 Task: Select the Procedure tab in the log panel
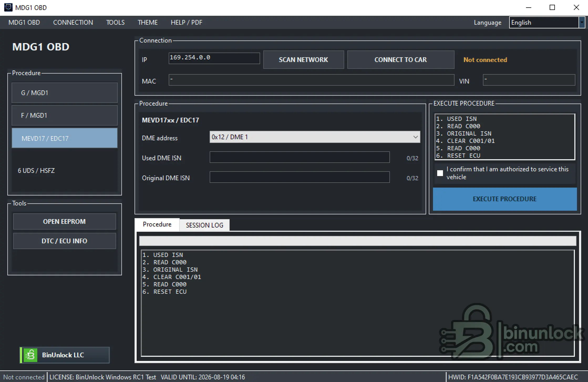157,224
